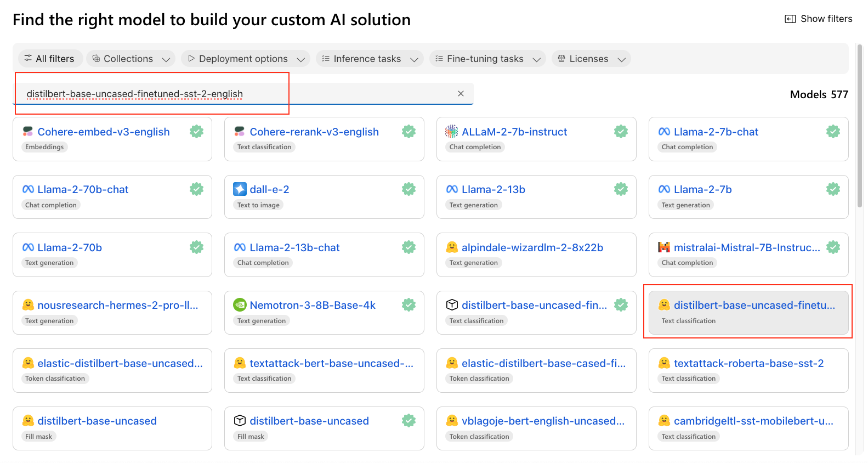This screenshot has width=868, height=463.
Task: Click Show filters button text
Action: tap(826, 19)
